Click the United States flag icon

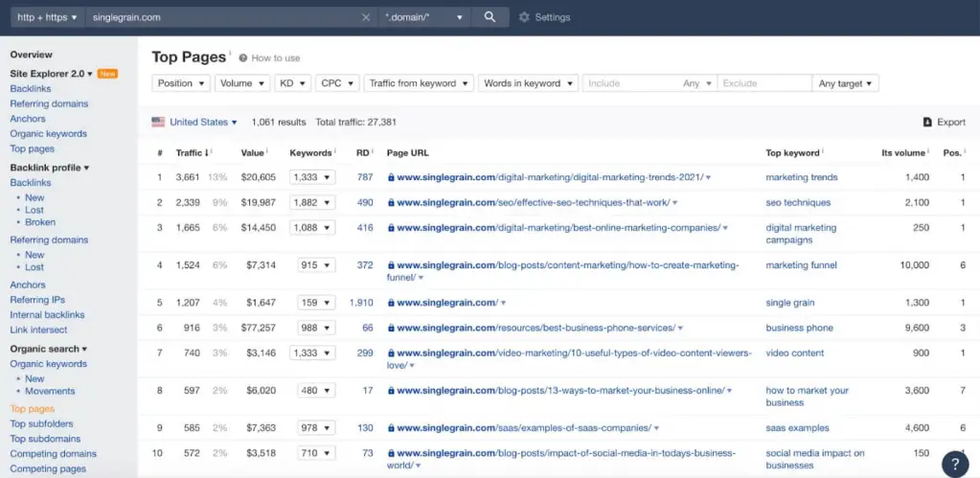pos(158,123)
